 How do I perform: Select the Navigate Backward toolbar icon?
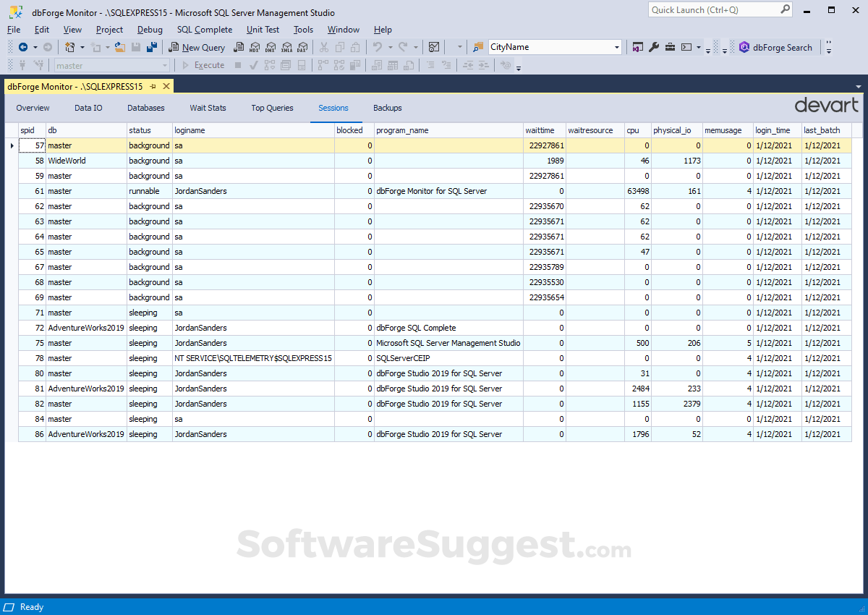(24, 46)
